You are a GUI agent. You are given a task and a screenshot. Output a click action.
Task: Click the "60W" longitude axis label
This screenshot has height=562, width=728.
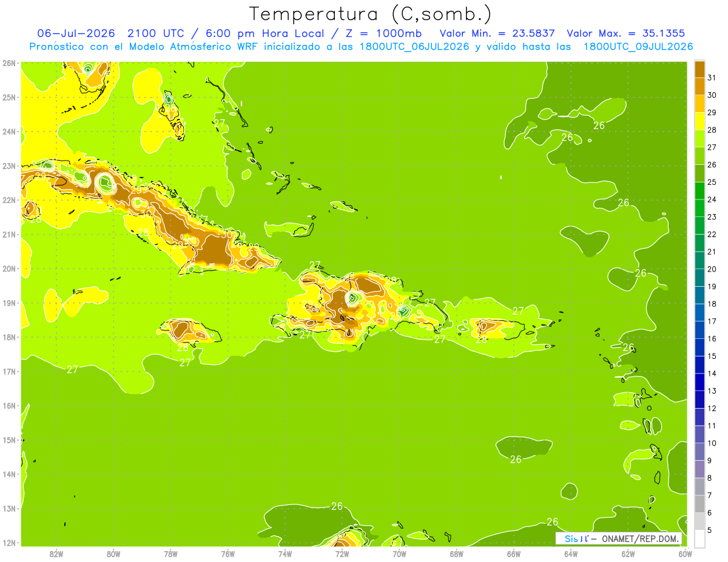[684, 554]
